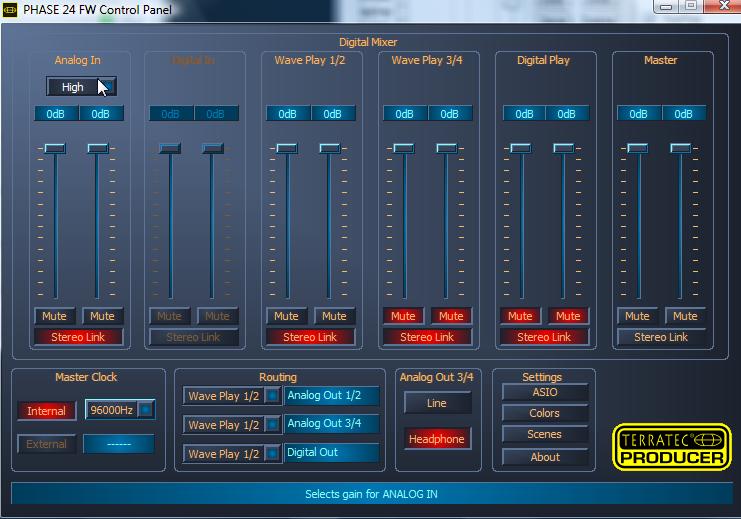Screen dimensions: 741x519
Task: Click left Wave Play 1/2 fader handle
Action: [287, 148]
